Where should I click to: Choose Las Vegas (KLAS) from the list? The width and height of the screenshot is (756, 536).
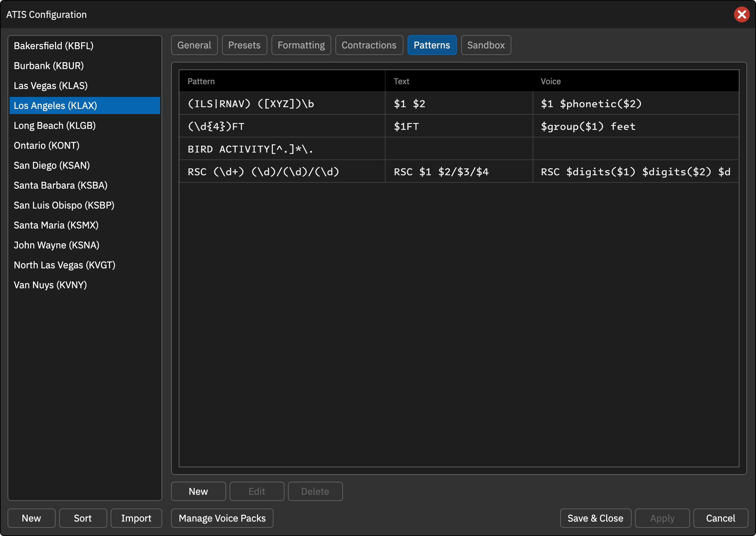tap(85, 86)
